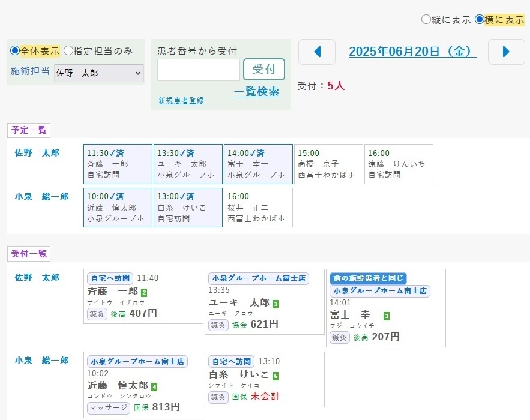Screen dimensions: 530x420
Task: Open 斉藤一郎's 11:30 appointment in the schedule
Action: [x=117, y=163]
